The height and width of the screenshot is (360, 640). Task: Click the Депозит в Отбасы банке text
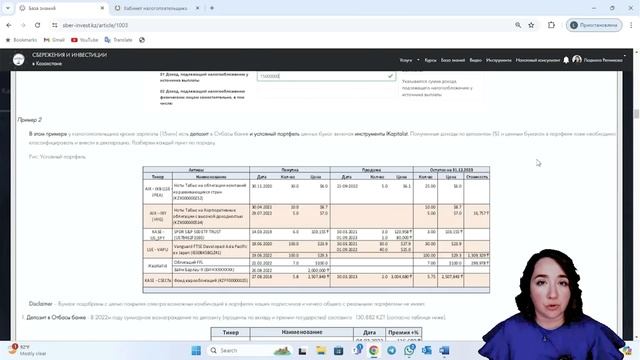pyautogui.click(x=56, y=317)
